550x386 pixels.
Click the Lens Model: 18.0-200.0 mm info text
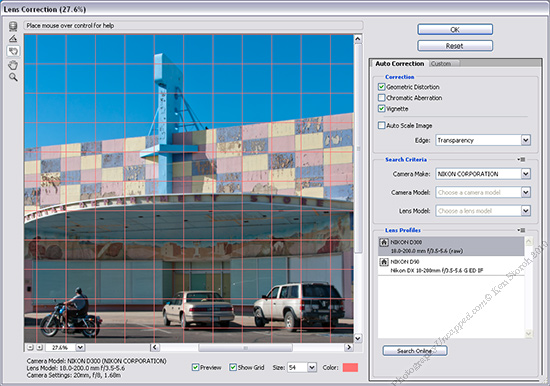click(x=76, y=368)
